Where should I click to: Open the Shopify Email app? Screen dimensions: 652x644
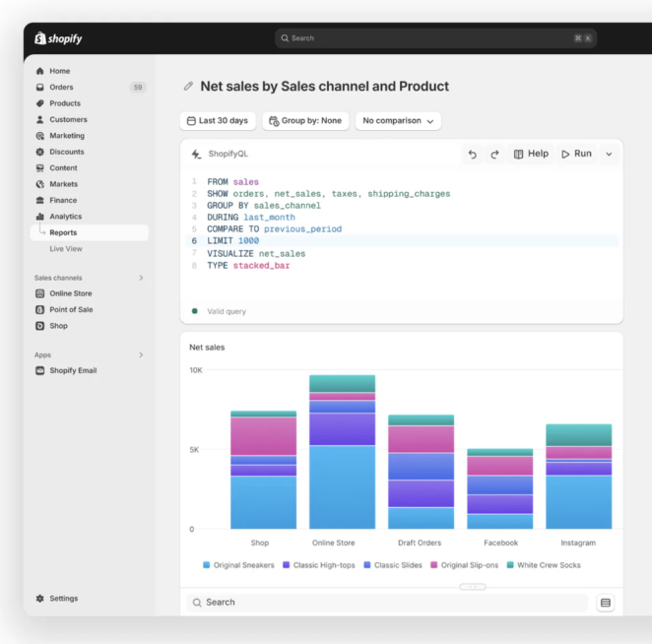click(73, 370)
